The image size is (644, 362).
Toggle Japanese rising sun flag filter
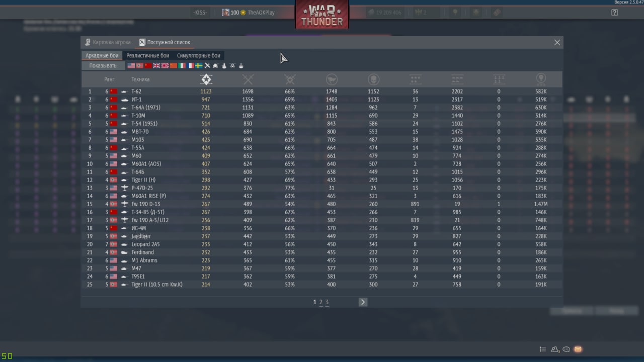[165, 66]
